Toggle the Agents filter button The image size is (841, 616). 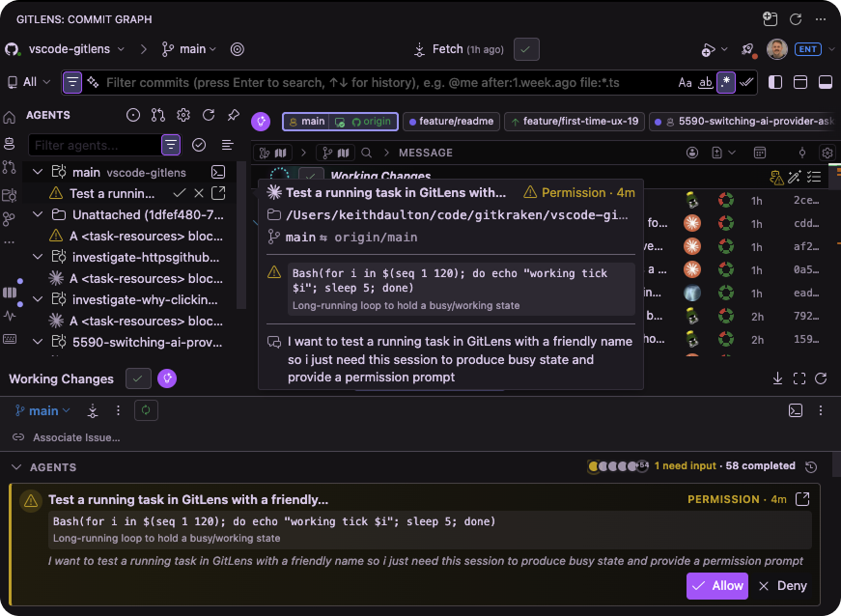click(x=171, y=145)
